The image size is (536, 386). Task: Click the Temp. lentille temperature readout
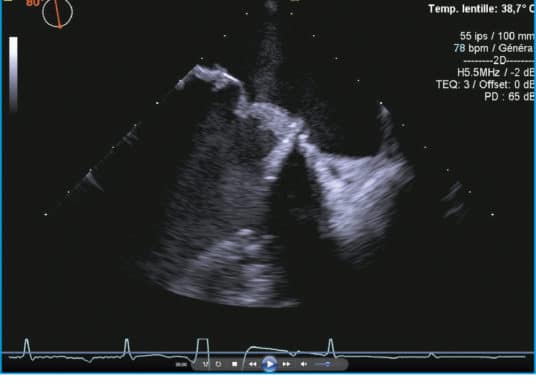coord(481,9)
